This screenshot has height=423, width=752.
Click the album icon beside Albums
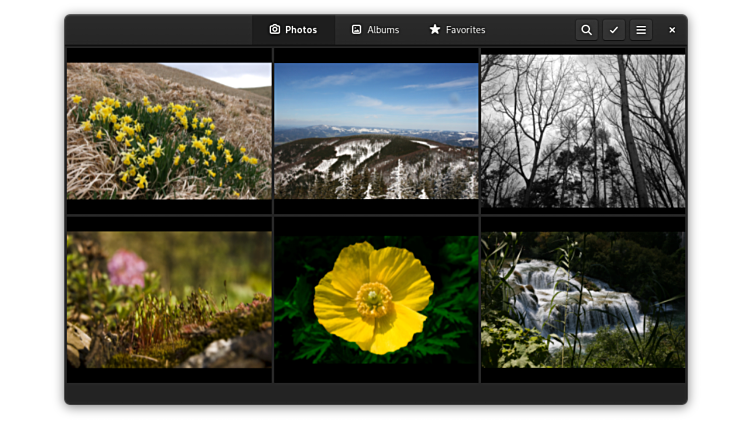point(356,30)
